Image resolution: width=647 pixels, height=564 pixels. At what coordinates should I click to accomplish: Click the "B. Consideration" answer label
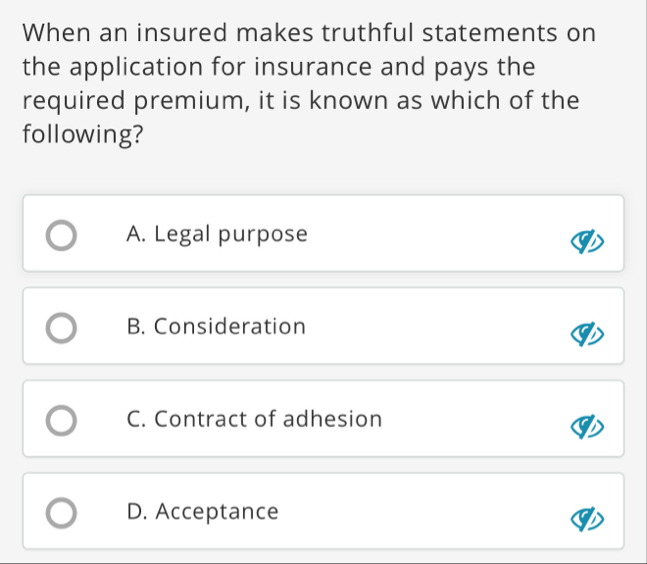pos(216,326)
